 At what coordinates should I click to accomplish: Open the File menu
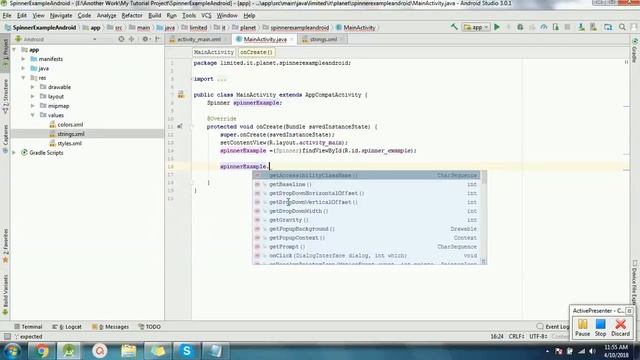7,16
